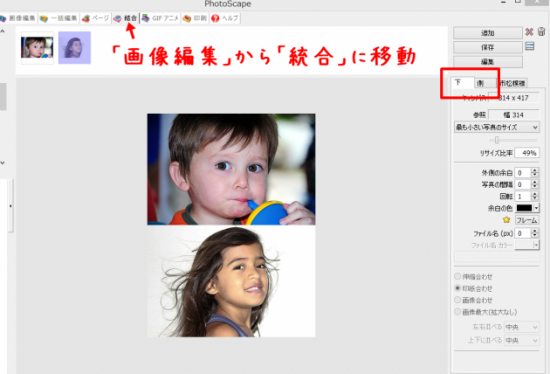Step the 写真の間隔 spinner arrows
Viewport: 550px width, 374px height.
pyautogui.click(x=535, y=185)
